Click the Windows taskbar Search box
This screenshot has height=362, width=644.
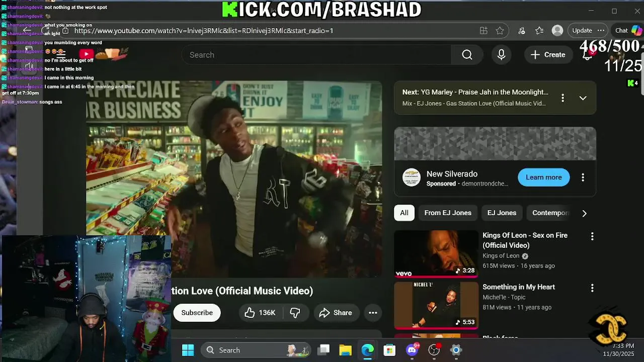[x=256, y=350]
